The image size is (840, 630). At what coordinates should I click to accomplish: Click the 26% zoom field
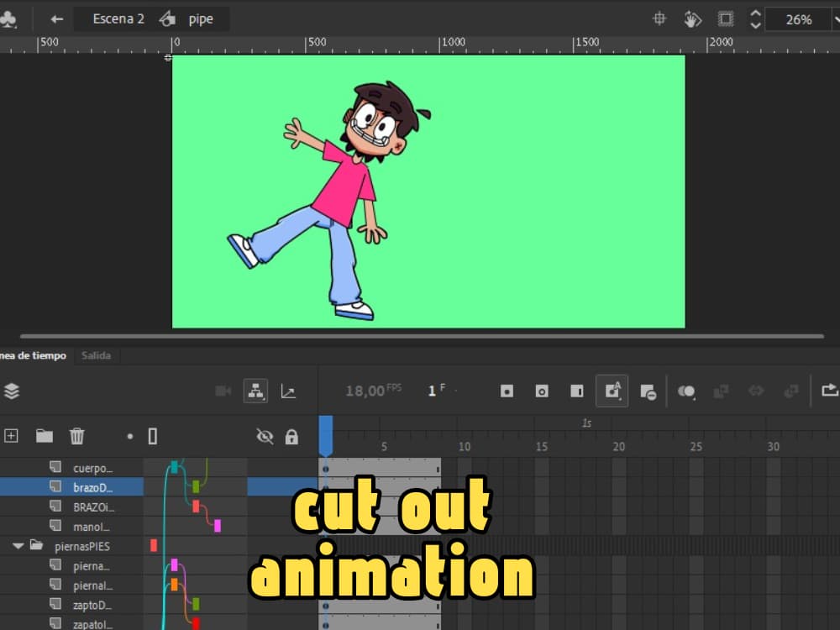coord(798,20)
